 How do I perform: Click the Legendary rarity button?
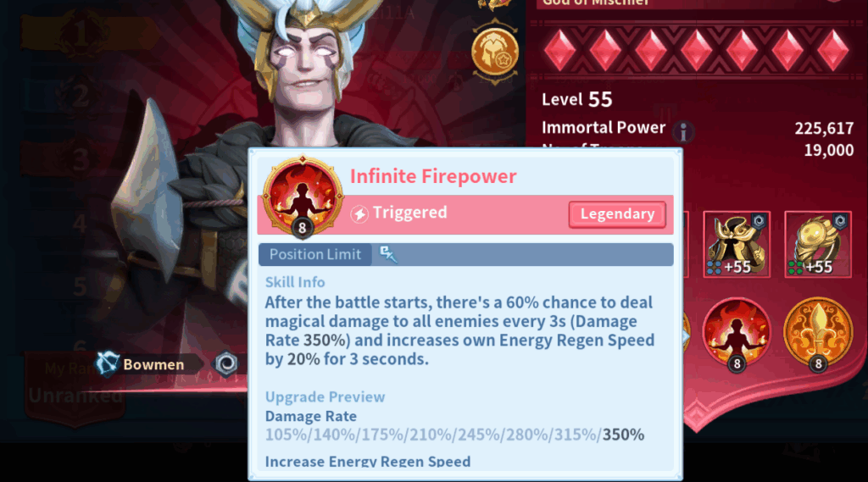coord(617,214)
